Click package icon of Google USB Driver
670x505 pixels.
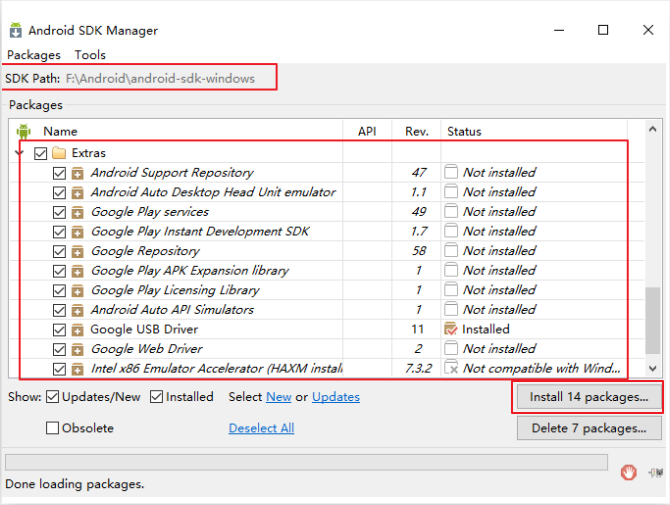[x=77, y=330]
